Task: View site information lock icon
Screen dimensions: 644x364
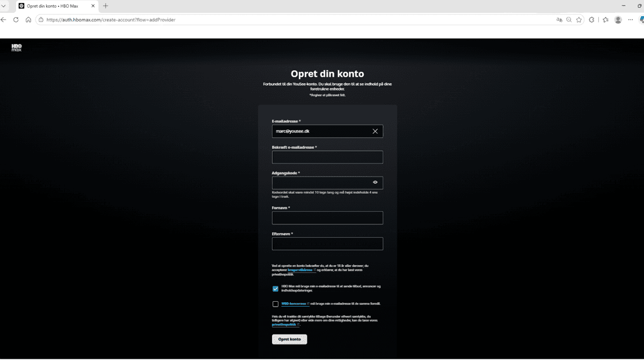Action: [x=41, y=20]
